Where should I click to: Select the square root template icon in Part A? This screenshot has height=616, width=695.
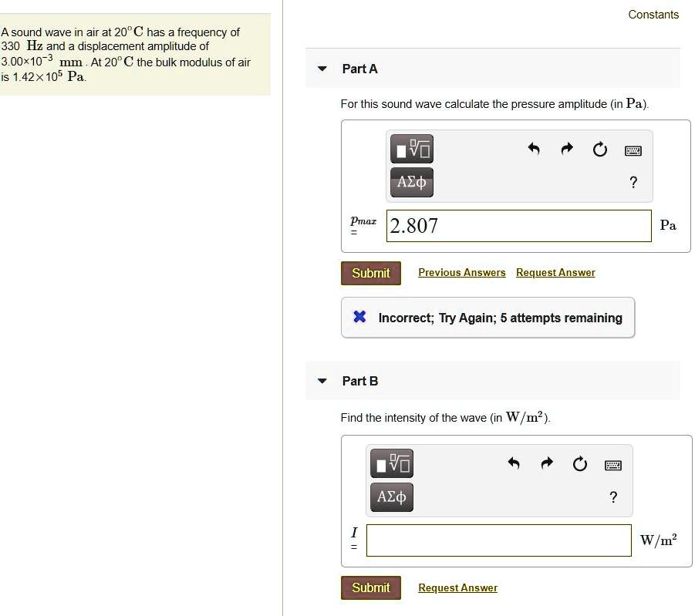411,149
